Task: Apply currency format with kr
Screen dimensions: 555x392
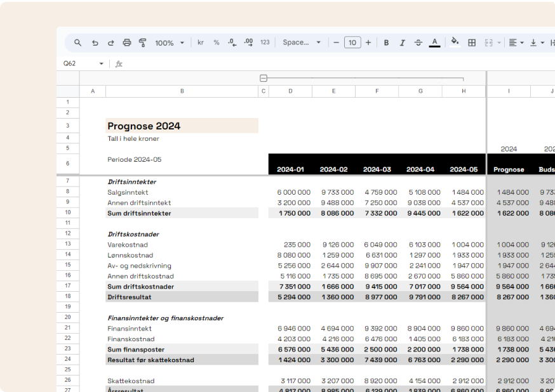Action: pyautogui.click(x=200, y=42)
